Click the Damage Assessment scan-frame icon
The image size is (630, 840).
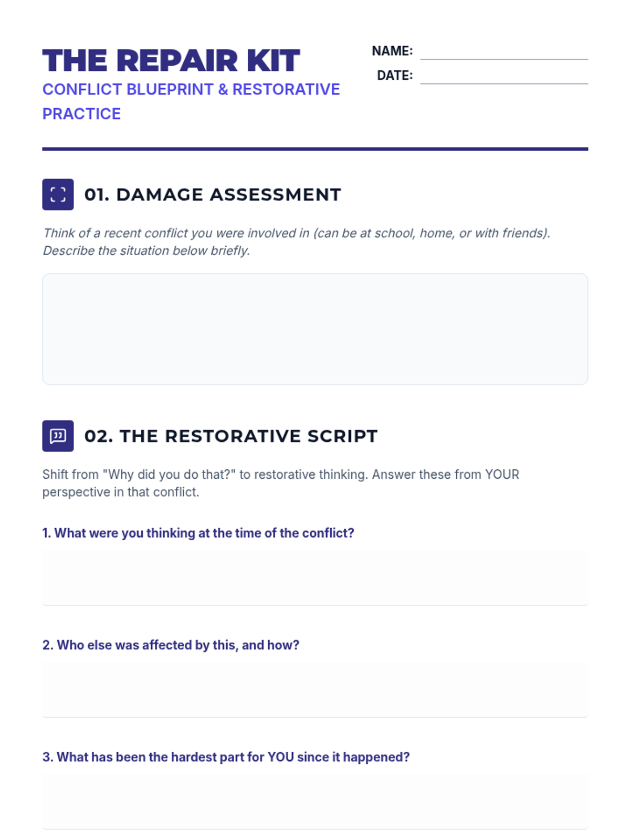click(x=58, y=194)
